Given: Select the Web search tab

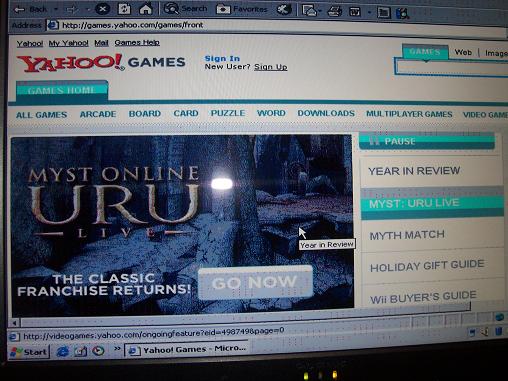Looking at the screenshot, I should click(x=463, y=52).
